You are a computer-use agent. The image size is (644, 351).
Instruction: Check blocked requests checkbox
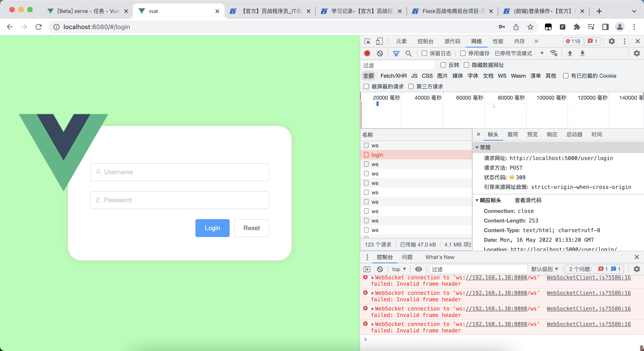366,86
